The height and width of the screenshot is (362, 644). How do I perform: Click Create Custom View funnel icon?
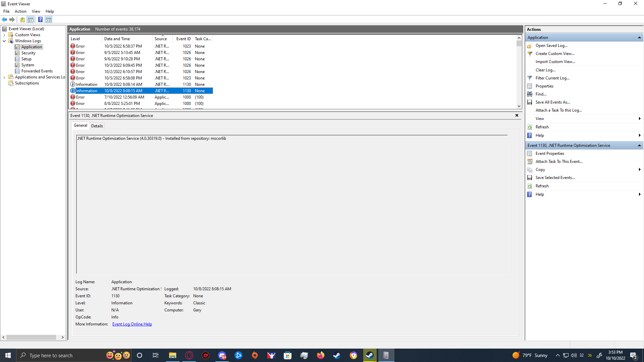click(530, 54)
